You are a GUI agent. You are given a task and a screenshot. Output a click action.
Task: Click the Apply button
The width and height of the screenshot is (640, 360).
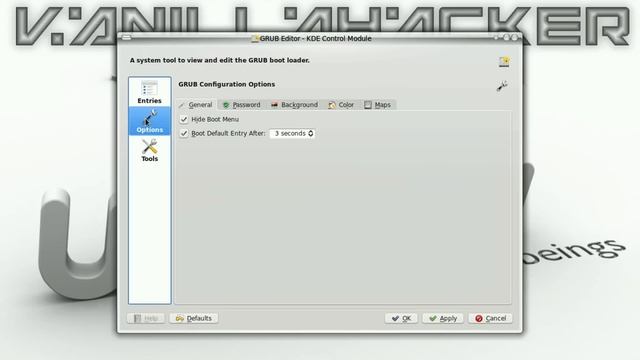[443, 318]
